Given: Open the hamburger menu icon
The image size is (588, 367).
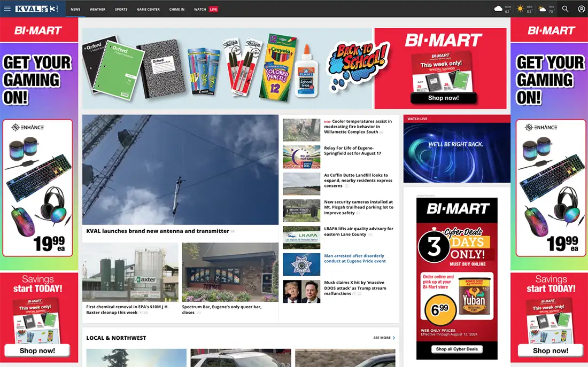Looking at the screenshot, I should coord(7,9).
